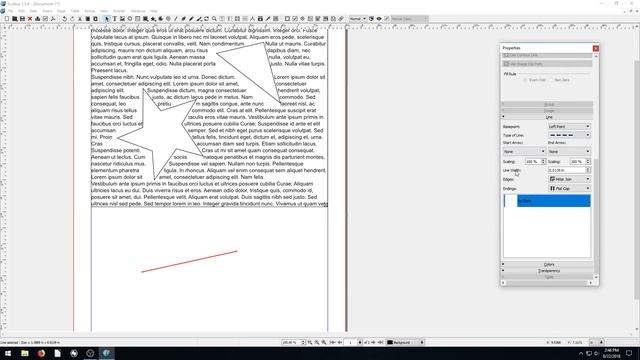640x360 pixels.
Task: Click the Paste icon in toolbar
Action: click(x=96, y=19)
